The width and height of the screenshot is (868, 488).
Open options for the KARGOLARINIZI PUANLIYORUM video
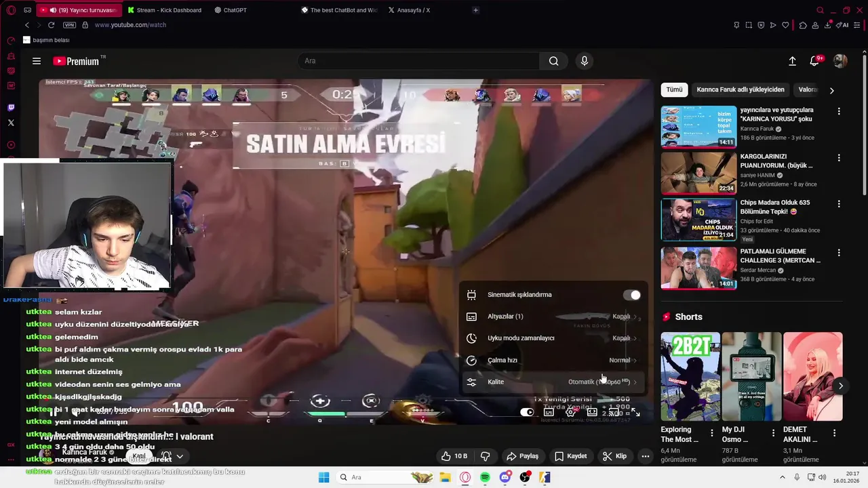[839, 157]
